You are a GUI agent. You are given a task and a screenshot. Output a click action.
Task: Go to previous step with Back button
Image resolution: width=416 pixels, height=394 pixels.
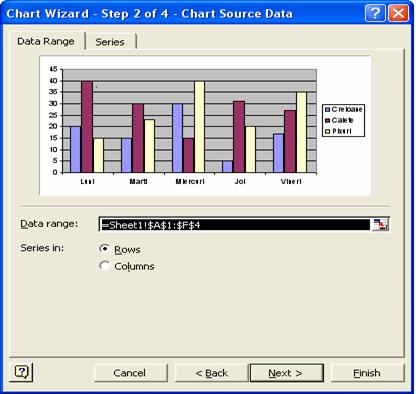click(x=211, y=373)
